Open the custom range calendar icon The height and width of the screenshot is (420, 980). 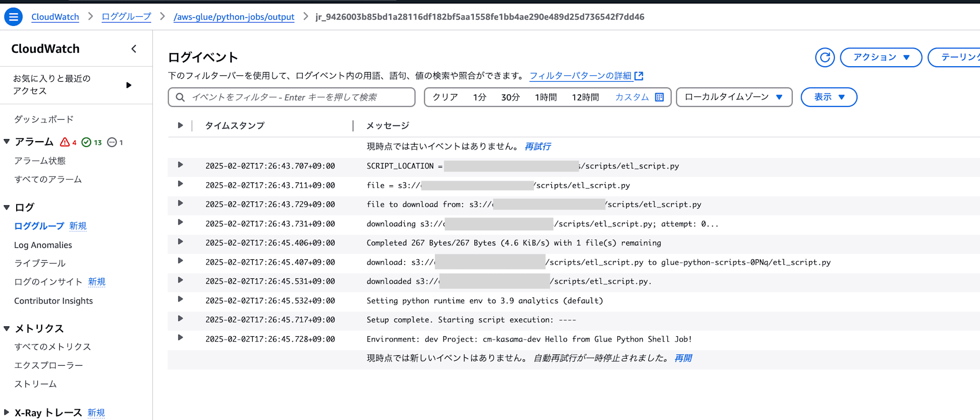pos(660,97)
